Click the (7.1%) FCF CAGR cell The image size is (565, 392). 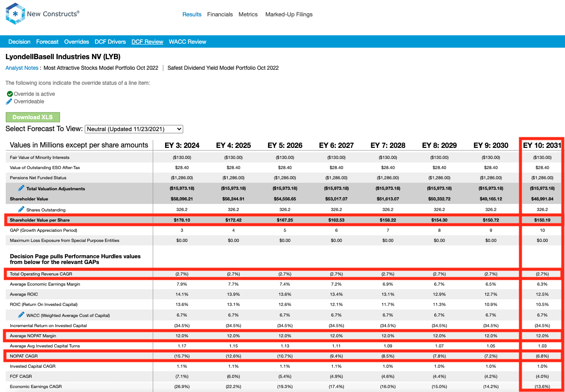[182, 377]
